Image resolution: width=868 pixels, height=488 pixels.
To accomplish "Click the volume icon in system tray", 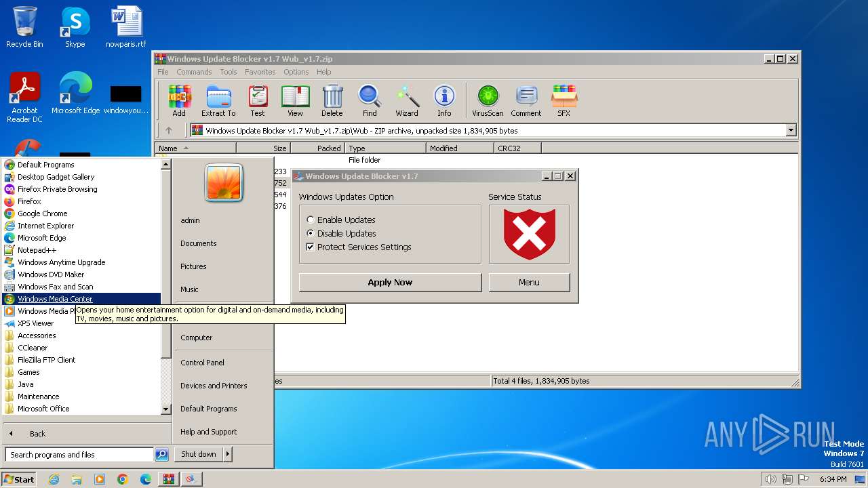I will click(770, 479).
